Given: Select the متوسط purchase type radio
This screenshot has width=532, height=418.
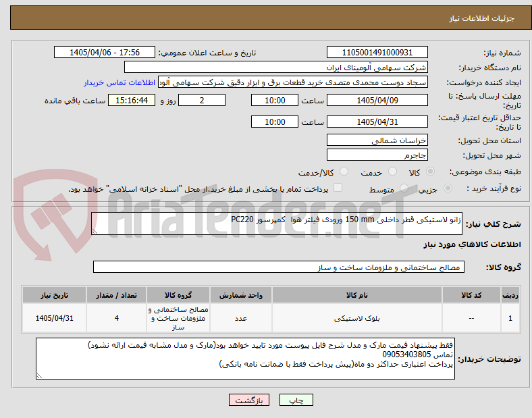Looking at the screenshot, I should tap(404, 188).
